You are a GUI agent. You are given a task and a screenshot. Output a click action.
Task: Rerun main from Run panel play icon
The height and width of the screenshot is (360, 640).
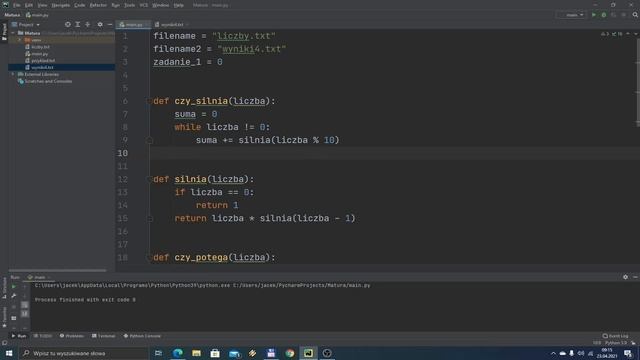coord(14,287)
